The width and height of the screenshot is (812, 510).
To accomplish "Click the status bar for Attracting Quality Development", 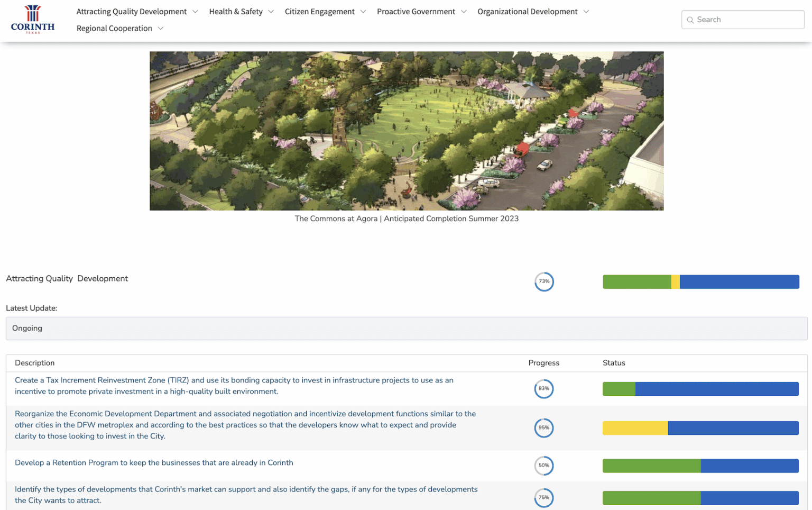I will (x=701, y=281).
